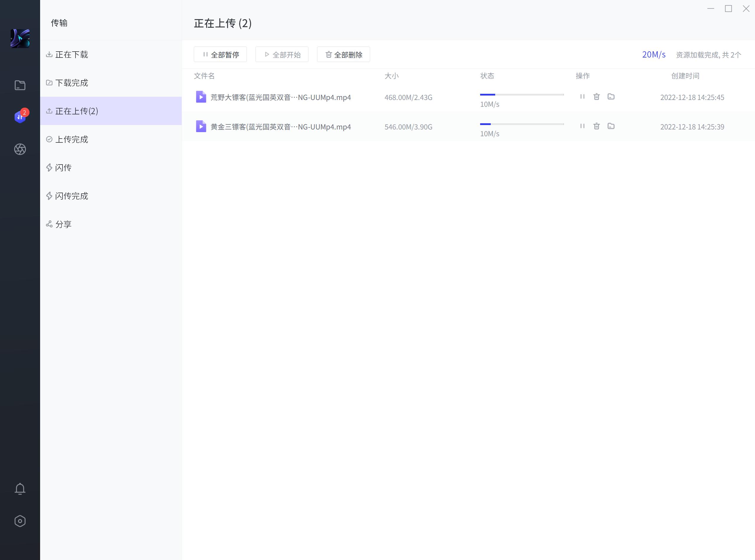Image resolution: width=755 pixels, height=560 pixels.
Task: Delete the 黄金三镖客 upload task
Action: 596,126
